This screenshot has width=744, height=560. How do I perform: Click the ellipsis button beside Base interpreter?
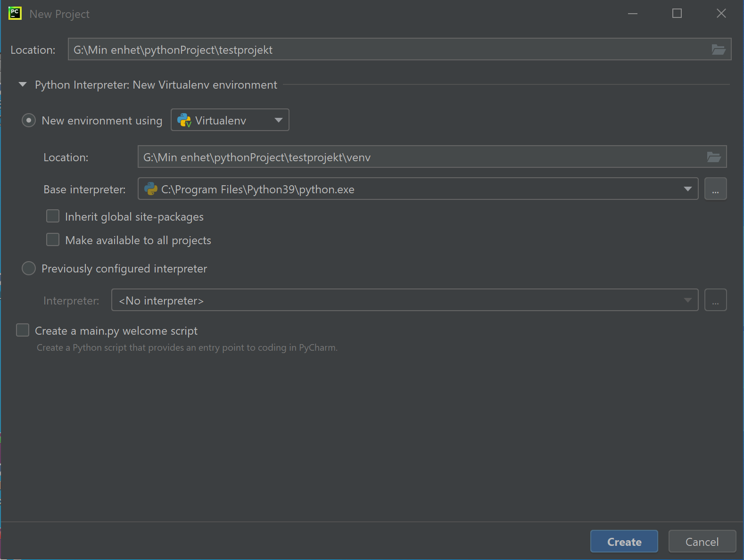[x=715, y=189]
